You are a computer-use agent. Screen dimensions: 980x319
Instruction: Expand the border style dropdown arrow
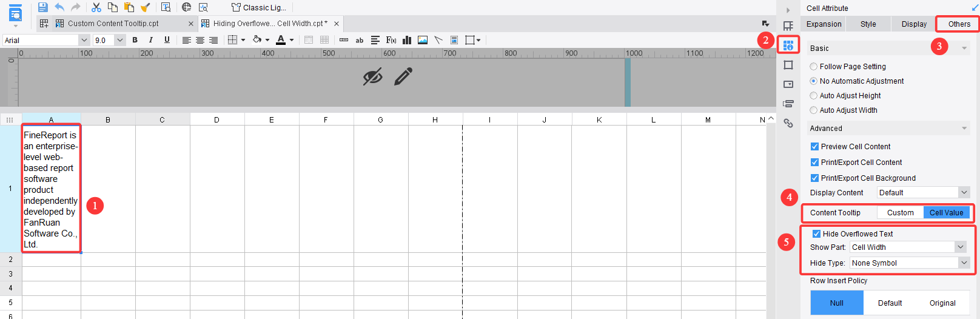[243, 40]
